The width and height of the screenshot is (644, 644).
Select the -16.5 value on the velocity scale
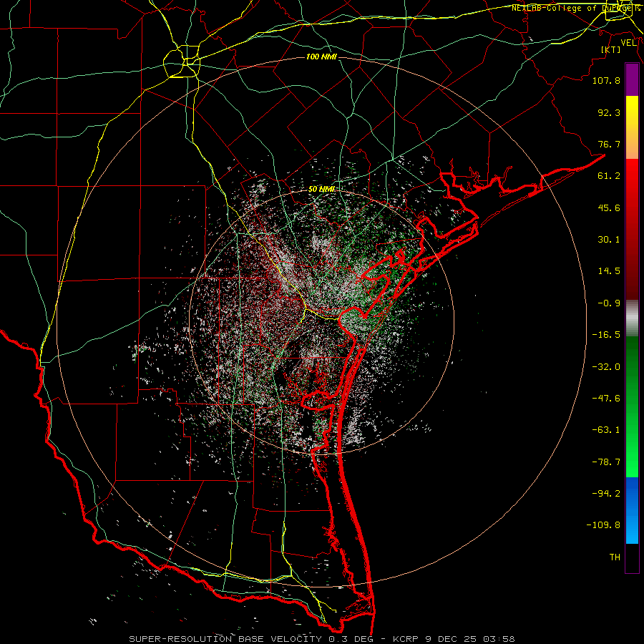point(606,335)
